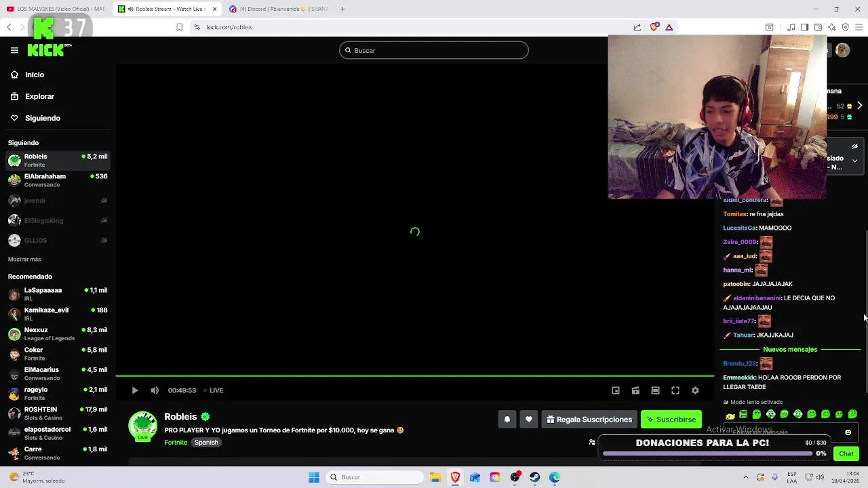Toggle notifications bell for Robleis

pyautogui.click(x=507, y=420)
